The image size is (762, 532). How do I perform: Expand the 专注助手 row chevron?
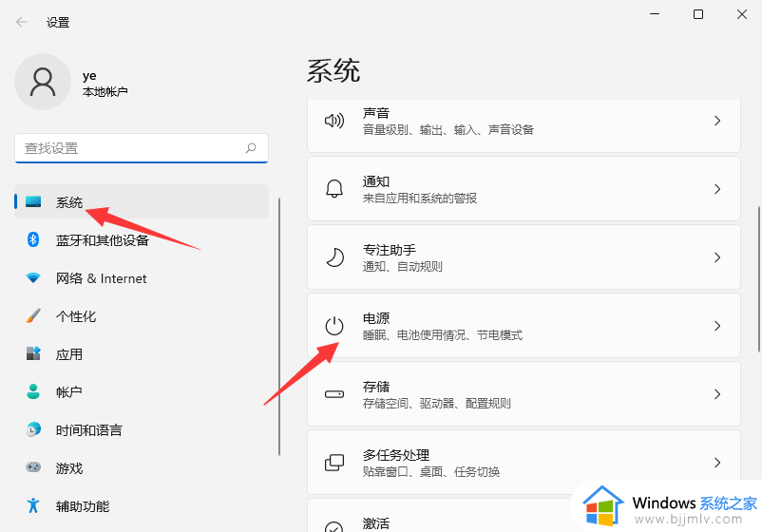717,257
